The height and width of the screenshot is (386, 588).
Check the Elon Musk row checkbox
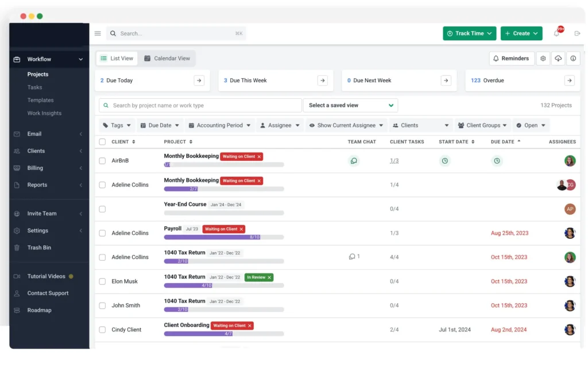[102, 281]
